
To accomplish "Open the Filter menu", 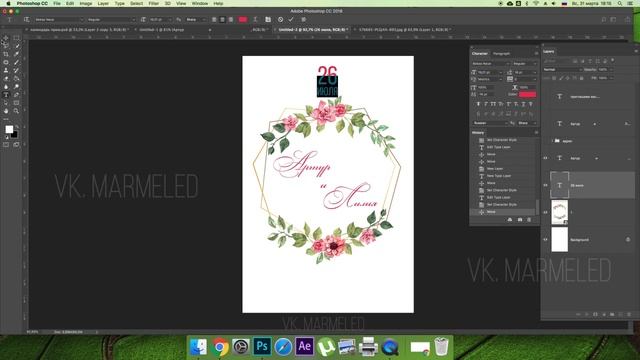I will tap(153, 3).
